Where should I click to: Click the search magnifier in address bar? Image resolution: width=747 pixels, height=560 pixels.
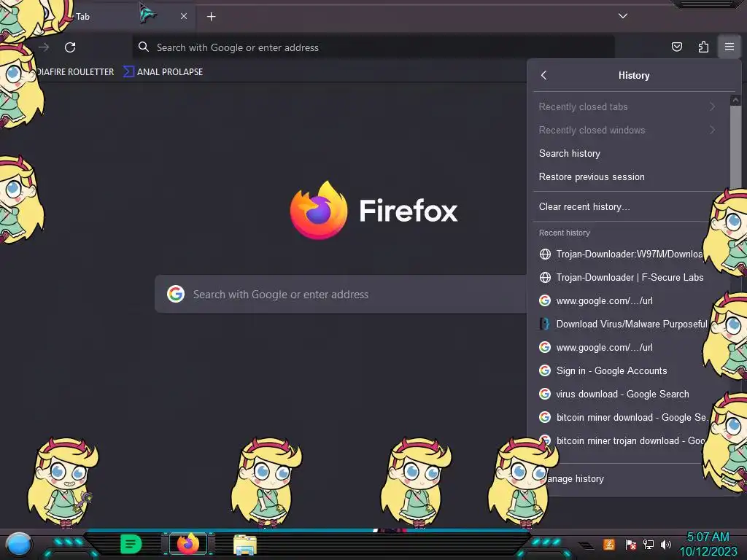[144, 47]
